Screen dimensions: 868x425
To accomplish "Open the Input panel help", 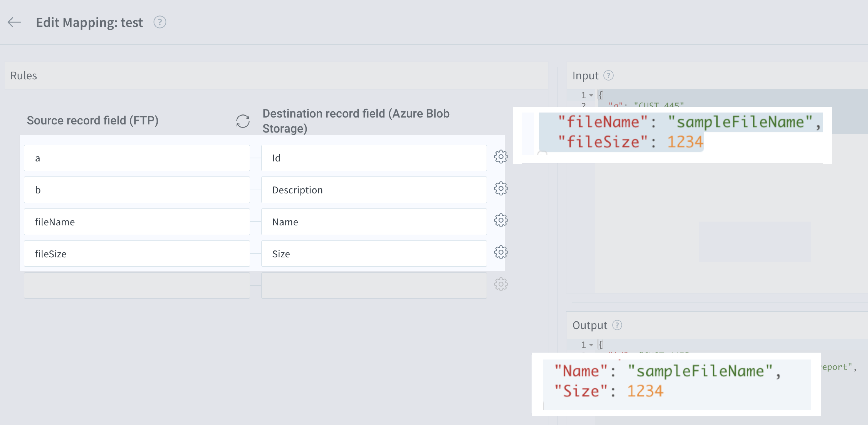I will coord(609,76).
